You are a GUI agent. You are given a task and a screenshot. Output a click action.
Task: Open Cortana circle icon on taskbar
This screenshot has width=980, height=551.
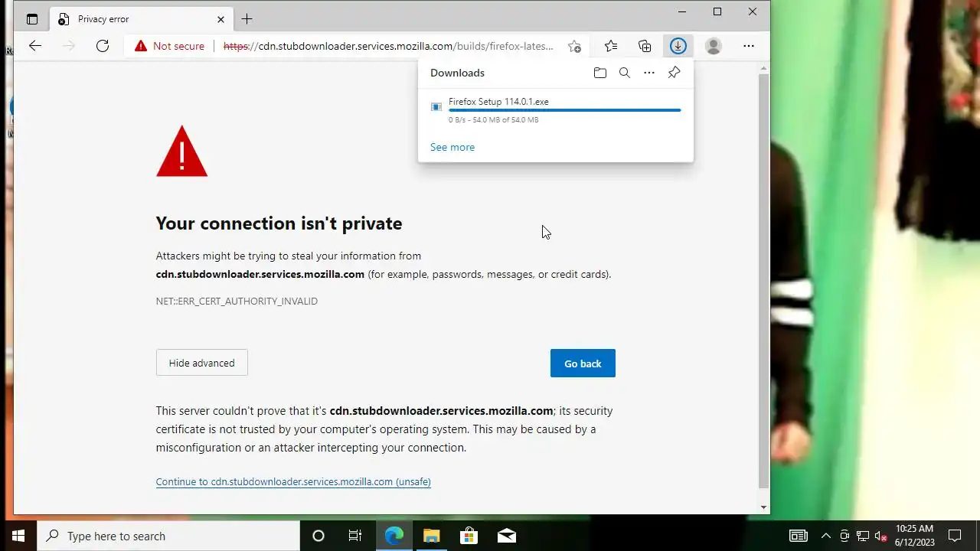pyautogui.click(x=318, y=536)
